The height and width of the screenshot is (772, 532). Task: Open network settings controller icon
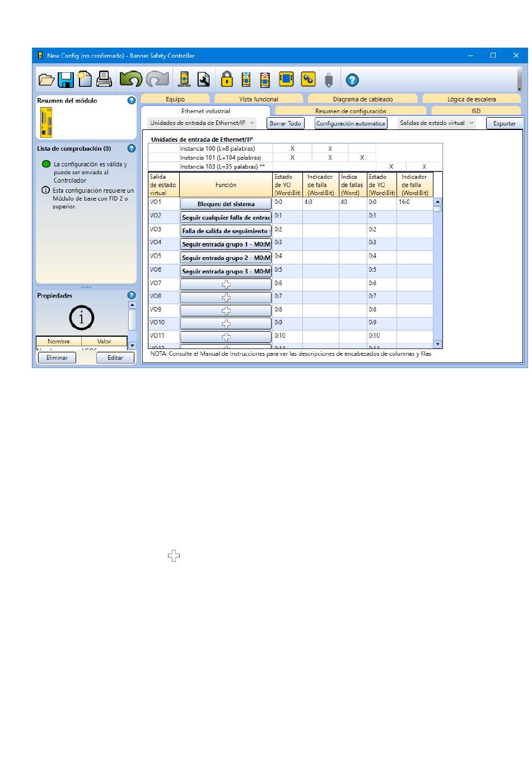tap(184, 80)
